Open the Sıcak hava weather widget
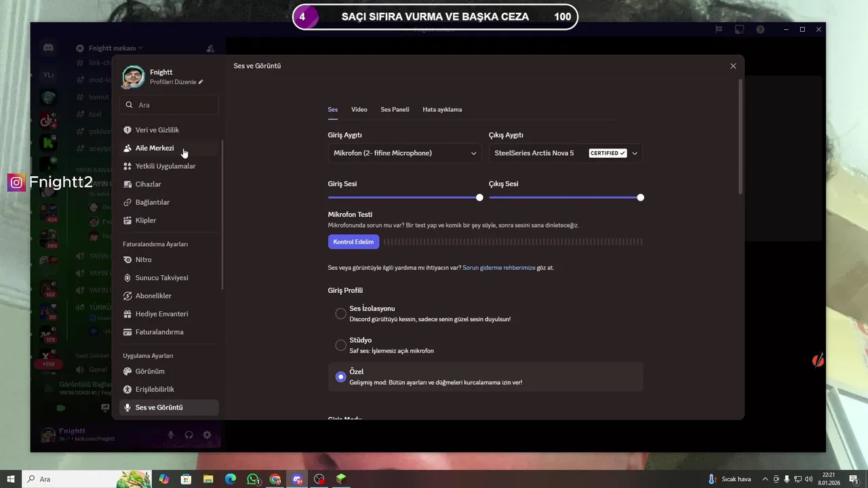868x488 pixels. 730,479
